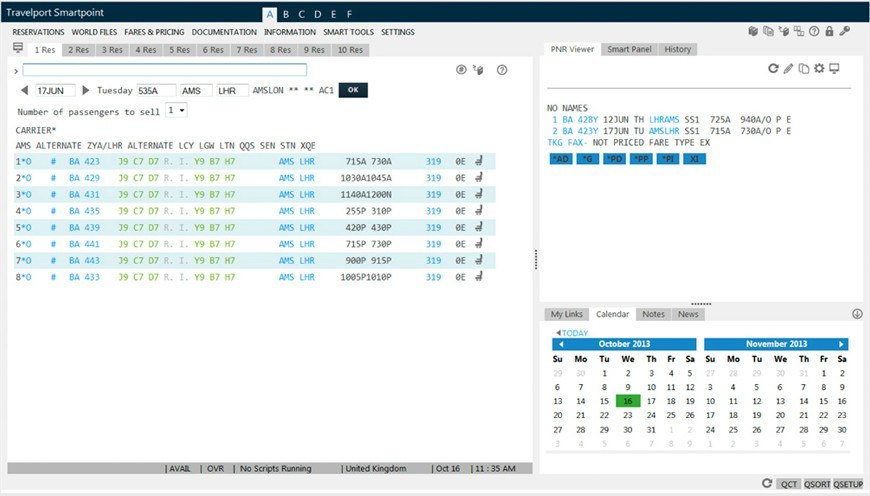Switch to the My Links tab
The height and width of the screenshot is (496, 870).
pos(566,314)
